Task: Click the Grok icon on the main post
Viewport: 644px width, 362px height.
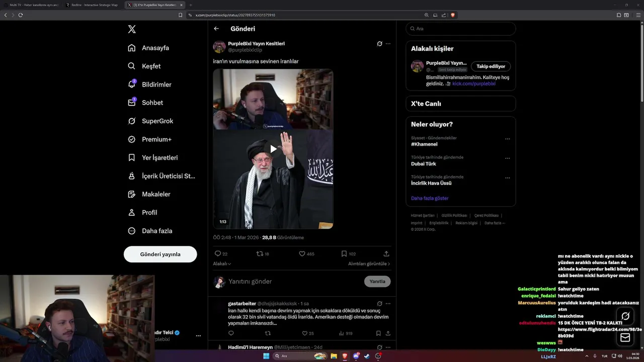Action: [380, 44]
